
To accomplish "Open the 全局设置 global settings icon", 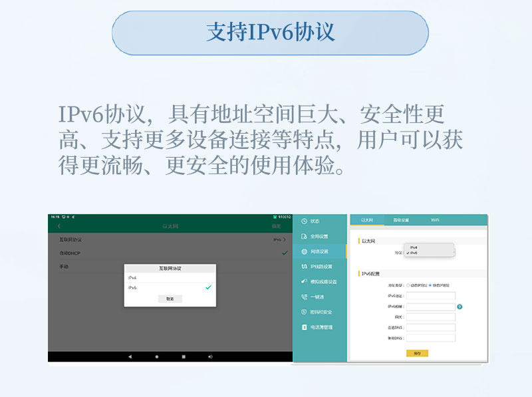I will coord(304,236).
